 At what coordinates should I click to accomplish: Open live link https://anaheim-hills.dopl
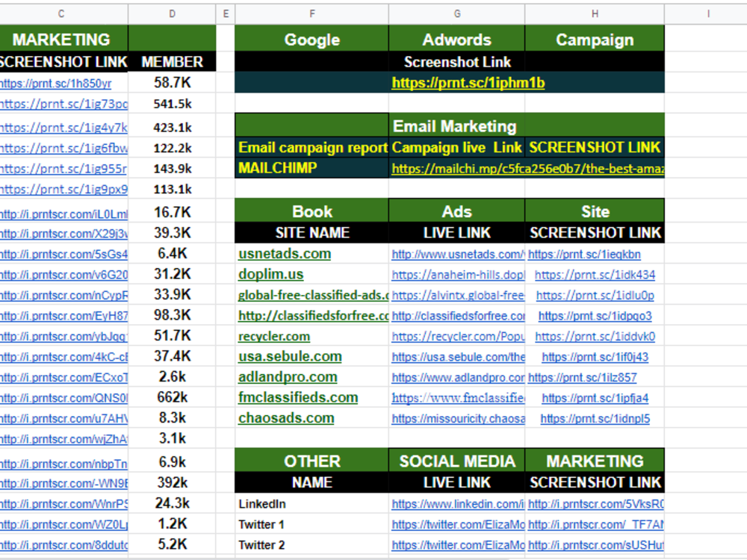coord(458,276)
